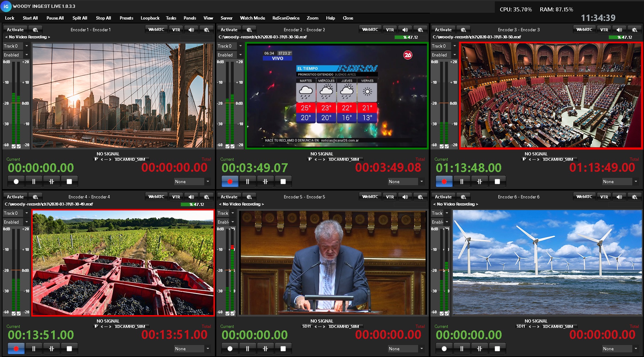
Task: Click rightmost settings gear icon of Encoder 2
Action: (420, 30)
